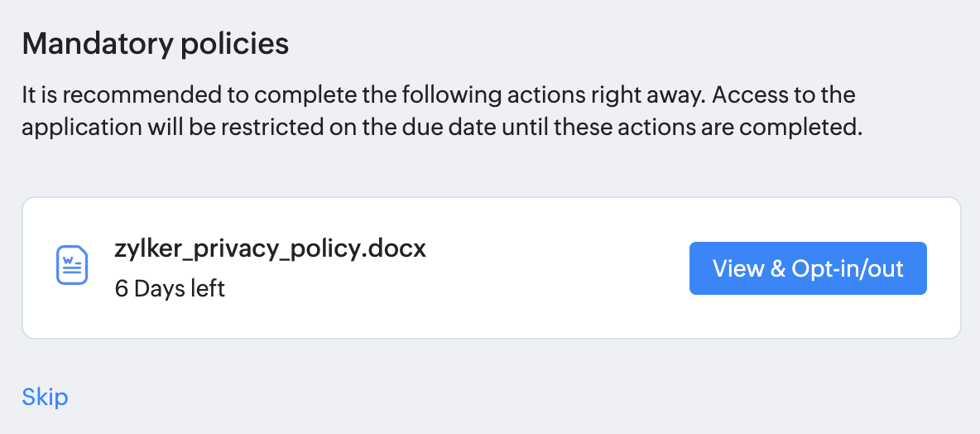Select the Mandatory policies heading
The height and width of the screenshot is (434, 980).
tap(156, 43)
